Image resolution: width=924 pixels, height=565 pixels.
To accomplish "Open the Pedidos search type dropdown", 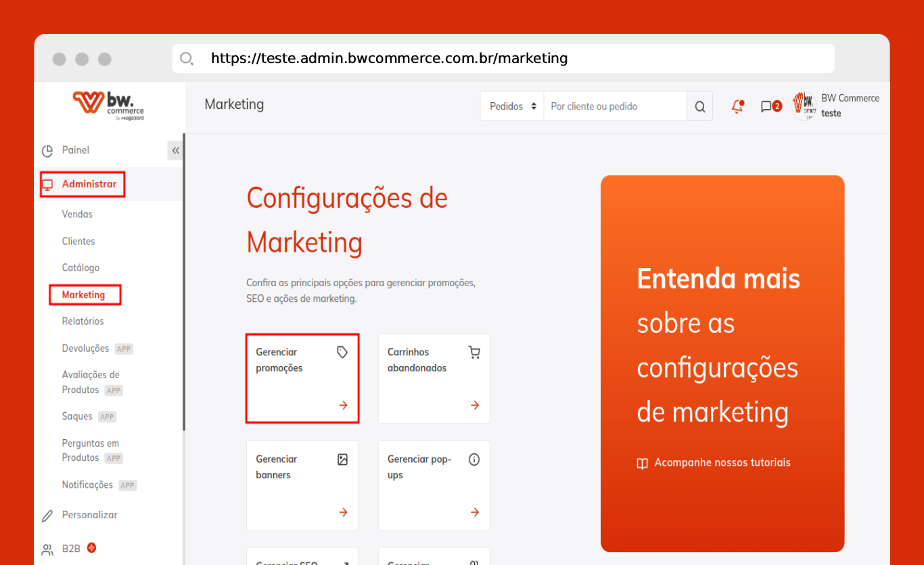I will coord(512,106).
